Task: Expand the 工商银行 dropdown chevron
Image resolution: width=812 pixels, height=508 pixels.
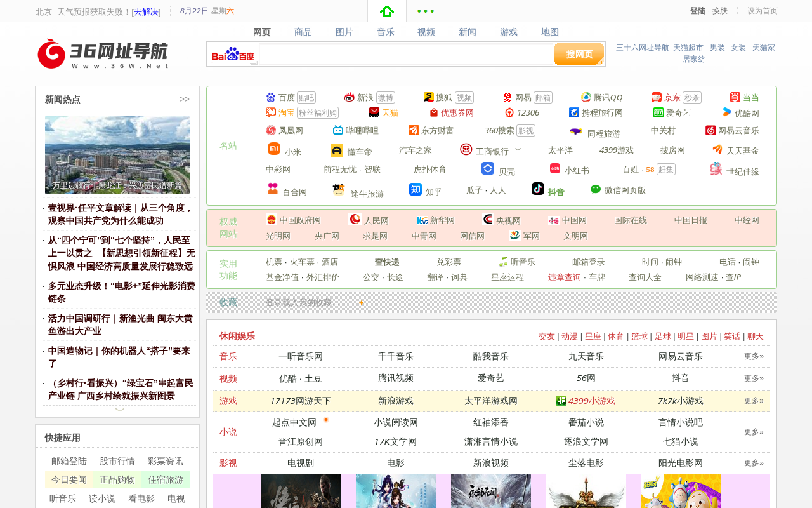Action: [518, 149]
